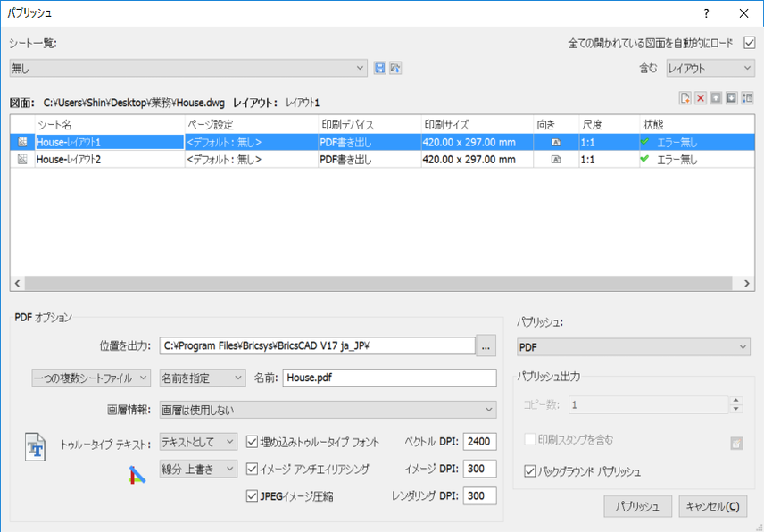Click the scroll left arrow of sheet list
Screen dimensions: 764x532
(x=18, y=283)
